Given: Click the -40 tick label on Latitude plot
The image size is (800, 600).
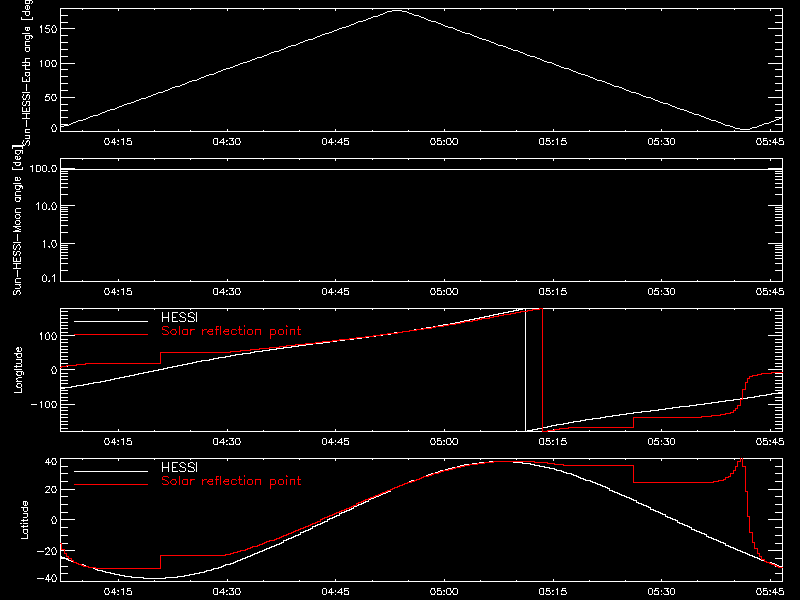Looking at the screenshot, I should [x=47, y=578].
